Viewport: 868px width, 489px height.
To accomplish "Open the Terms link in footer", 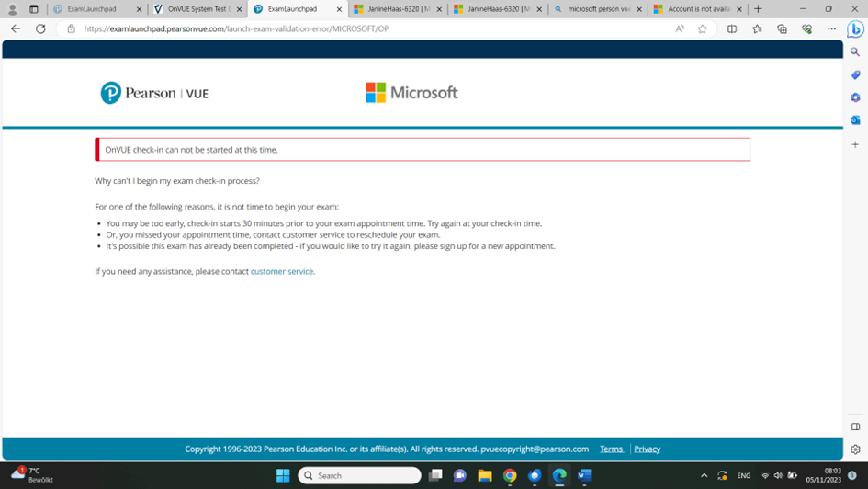I will 611,449.
